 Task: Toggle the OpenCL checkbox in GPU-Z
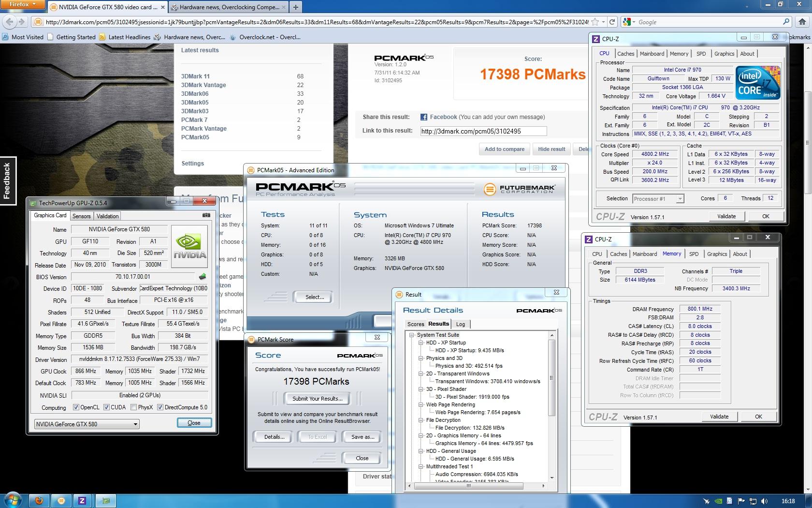(x=76, y=407)
